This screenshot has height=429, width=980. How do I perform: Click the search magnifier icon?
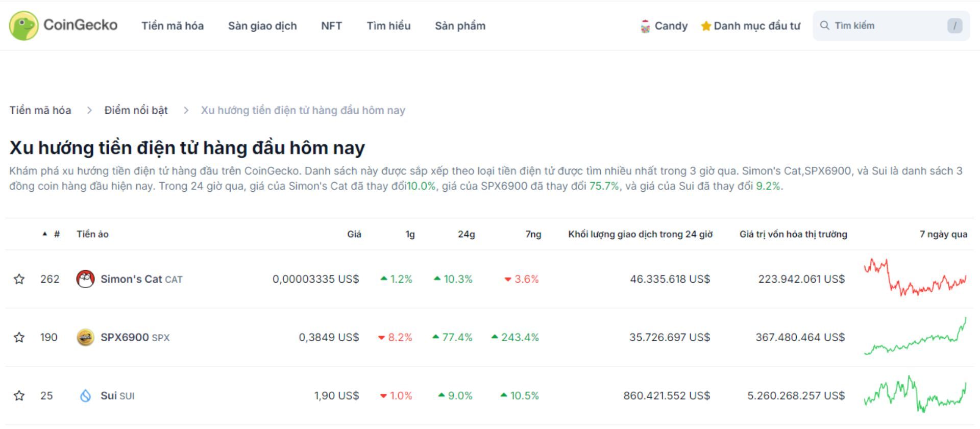click(x=824, y=26)
